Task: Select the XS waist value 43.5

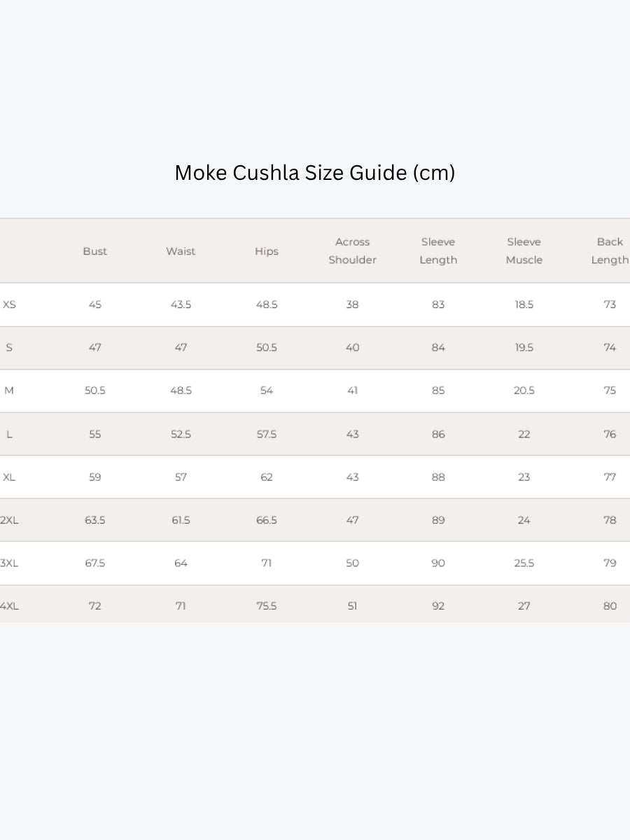Action: coord(181,304)
